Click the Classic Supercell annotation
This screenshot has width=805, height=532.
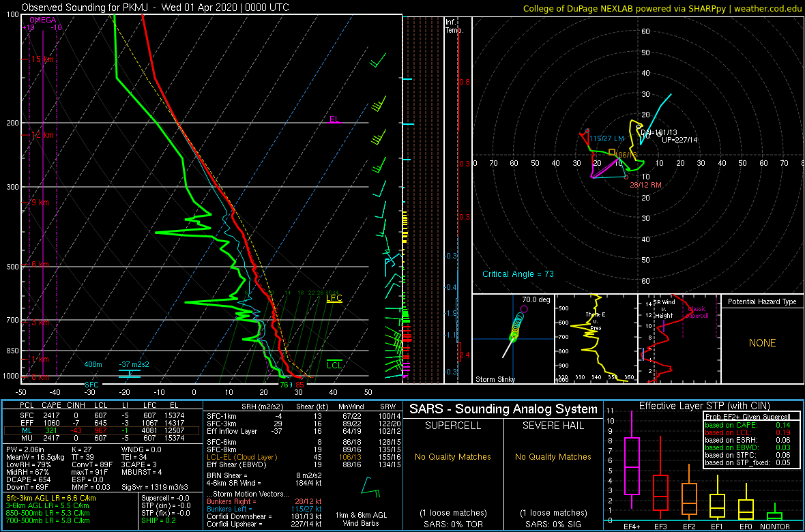(x=698, y=312)
